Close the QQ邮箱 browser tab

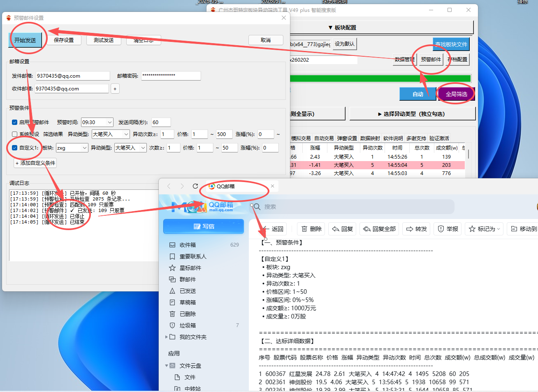coord(272,186)
